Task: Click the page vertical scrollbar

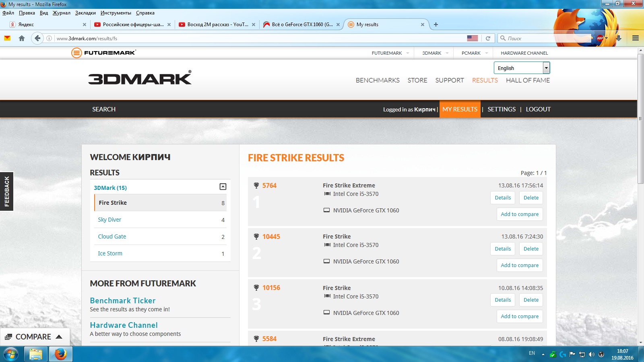Action: [640, 119]
